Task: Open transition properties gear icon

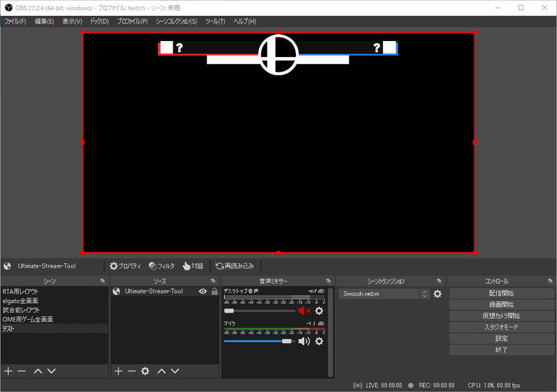Action: (438, 294)
